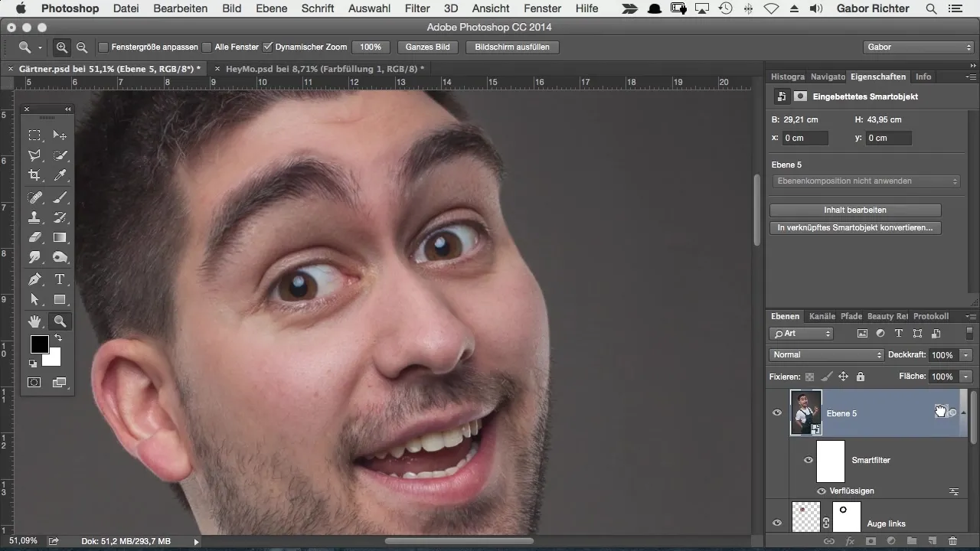
Task: Hide the Ebene 5 layer
Action: (x=777, y=412)
